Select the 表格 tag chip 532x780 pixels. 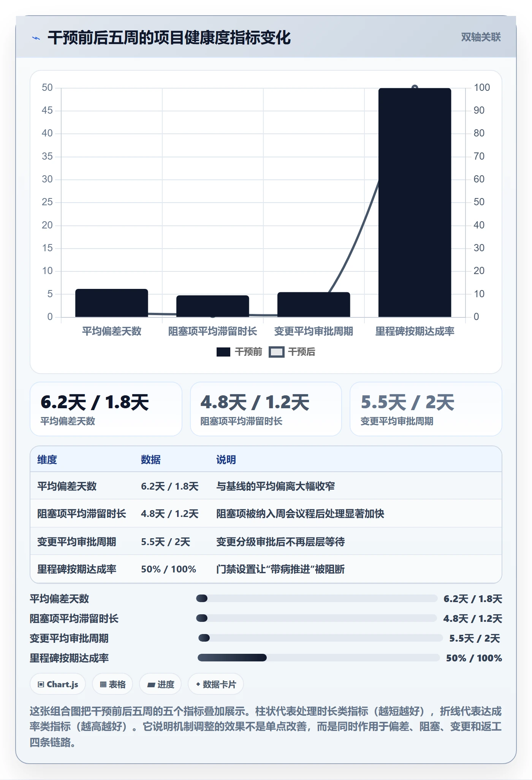click(x=112, y=684)
